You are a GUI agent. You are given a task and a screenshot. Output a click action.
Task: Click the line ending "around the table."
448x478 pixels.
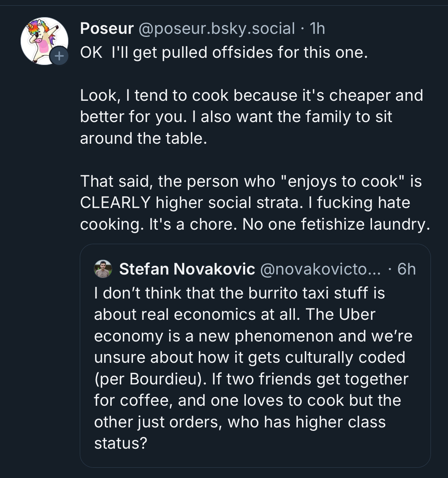click(x=144, y=138)
